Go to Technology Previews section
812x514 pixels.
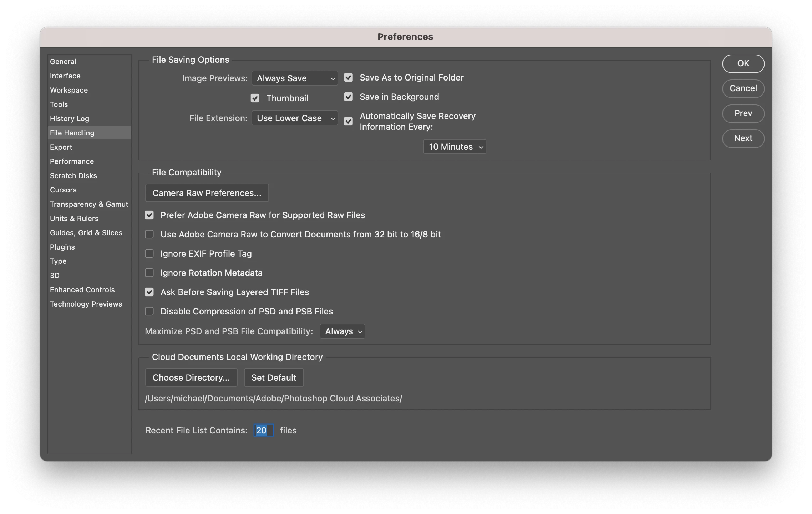86,304
